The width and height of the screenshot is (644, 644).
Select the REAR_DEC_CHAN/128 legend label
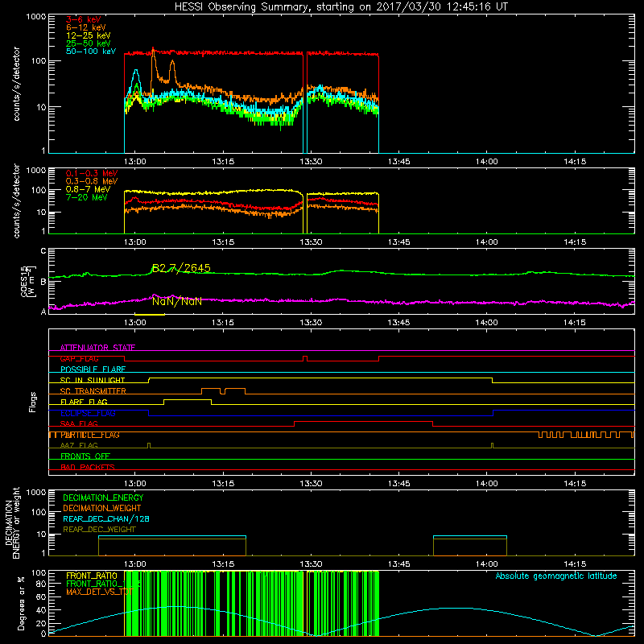[106, 519]
